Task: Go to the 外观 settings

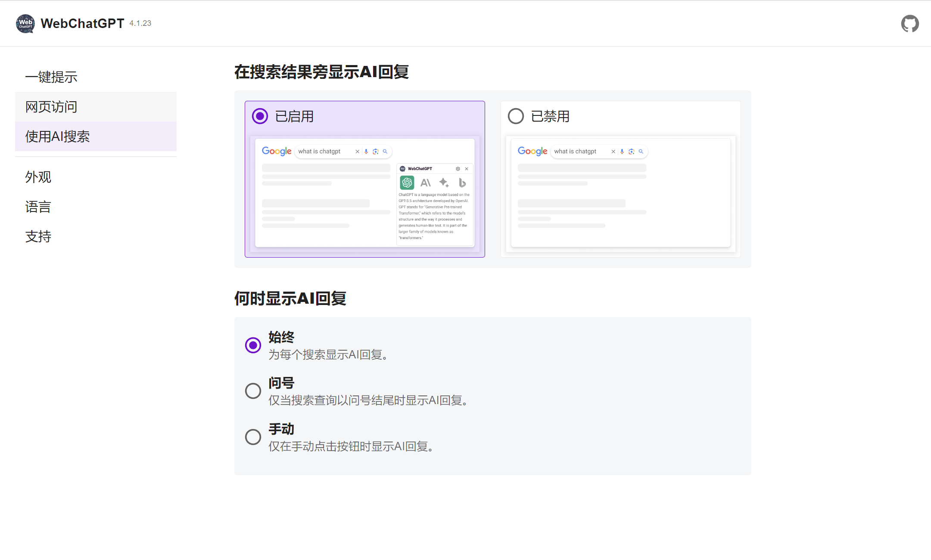Action: (96, 177)
